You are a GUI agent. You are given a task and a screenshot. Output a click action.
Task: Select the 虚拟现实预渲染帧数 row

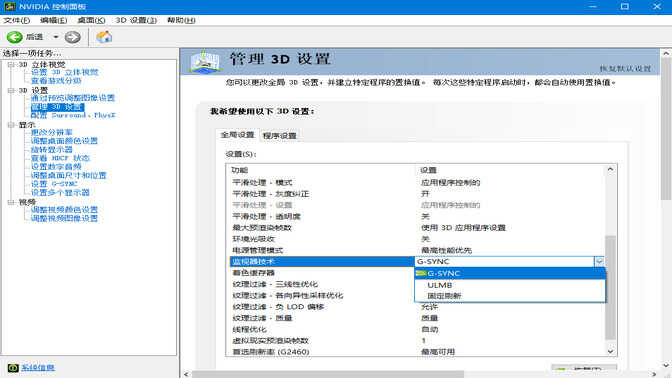coord(417,341)
